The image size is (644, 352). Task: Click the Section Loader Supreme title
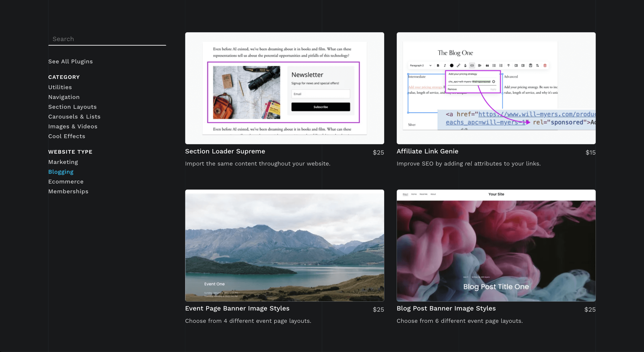225,151
